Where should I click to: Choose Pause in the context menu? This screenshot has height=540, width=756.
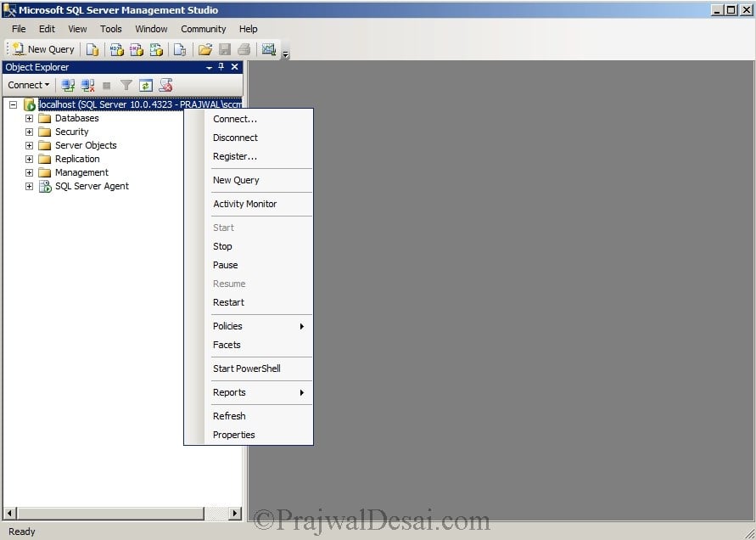pyautogui.click(x=249, y=265)
